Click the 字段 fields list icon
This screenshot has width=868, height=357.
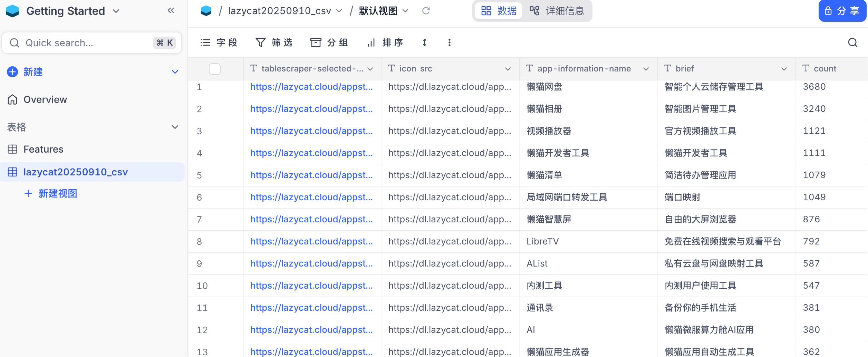click(205, 42)
